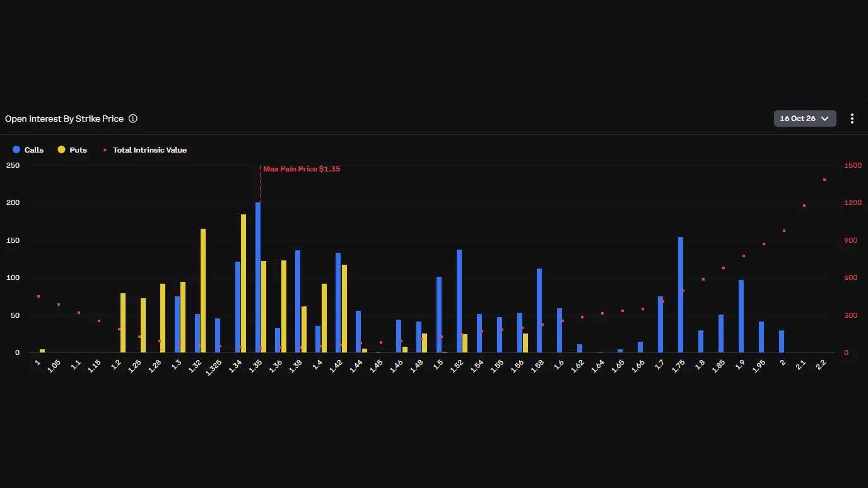Click the blue call bar at strike 1.75
This screenshot has height=488, width=868.
pos(681,295)
